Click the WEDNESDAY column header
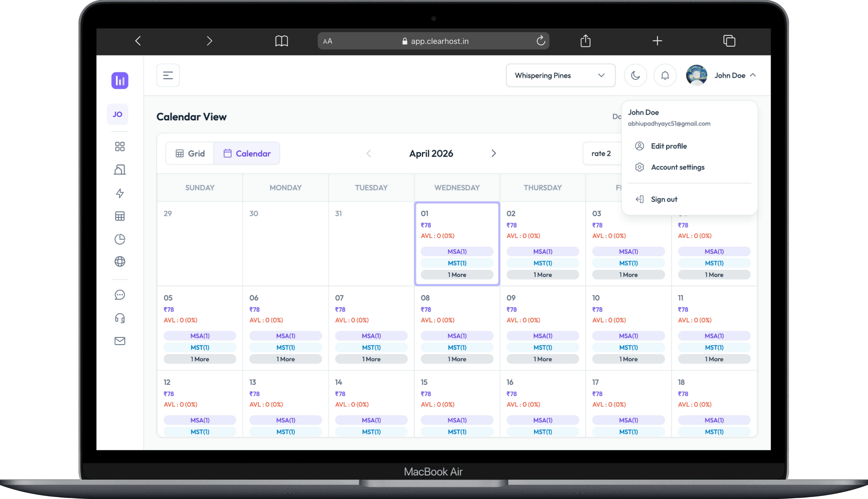The image size is (868, 499). (x=457, y=188)
